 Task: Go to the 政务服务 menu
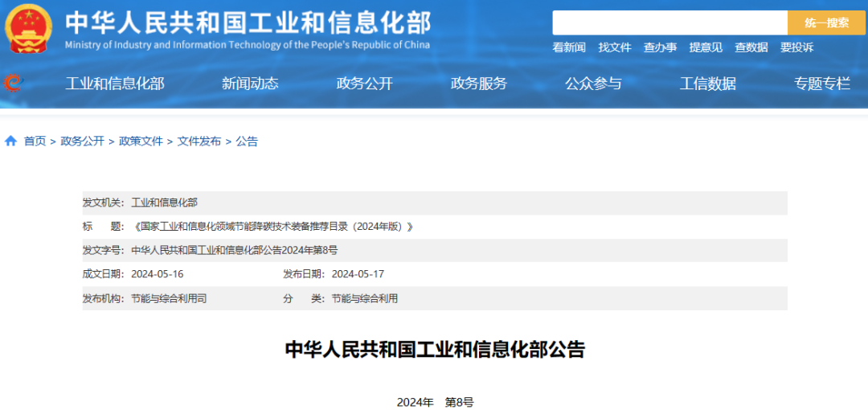(479, 84)
